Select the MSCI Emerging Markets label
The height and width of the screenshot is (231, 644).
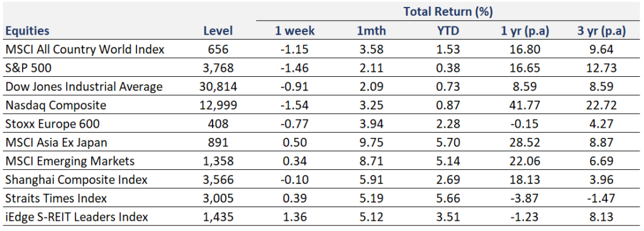(x=69, y=161)
